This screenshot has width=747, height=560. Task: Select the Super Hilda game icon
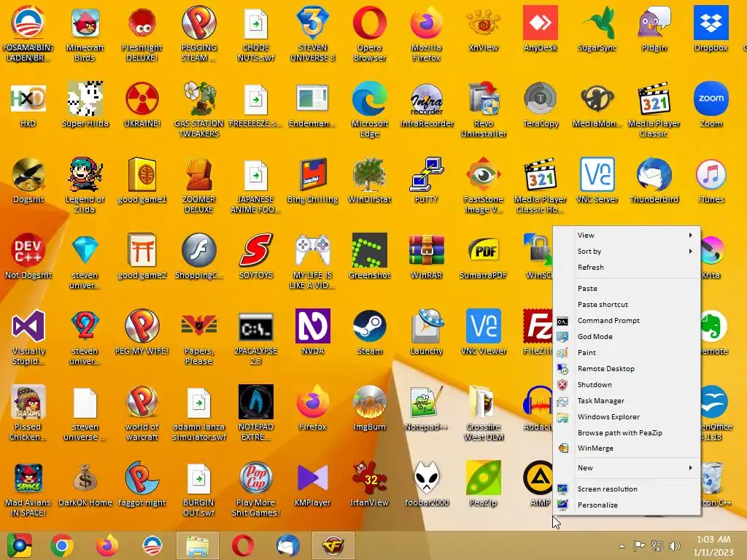[x=85, y=105]
